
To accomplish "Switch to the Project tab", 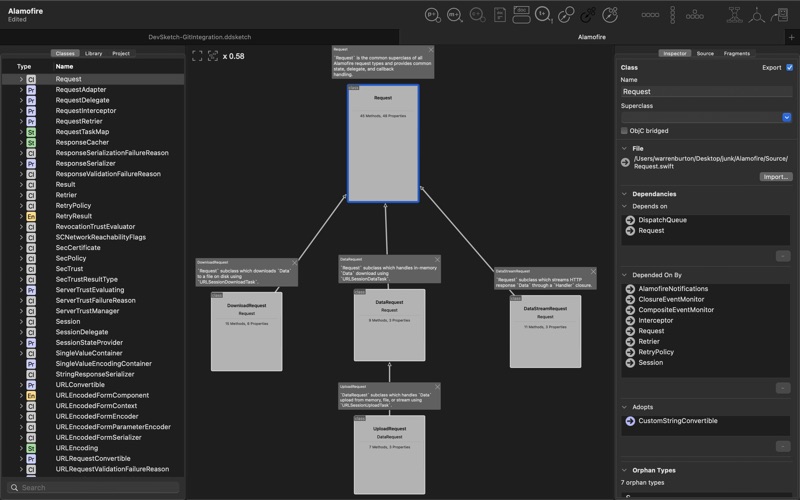I will pyautogui.click(x=121, y=54).
